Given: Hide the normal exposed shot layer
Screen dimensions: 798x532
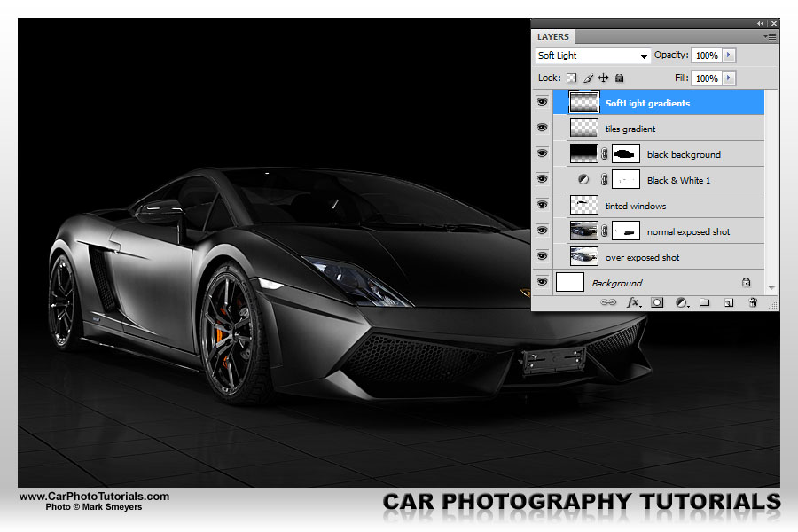Looking at the screenshot, I should (x=543, y=231).
